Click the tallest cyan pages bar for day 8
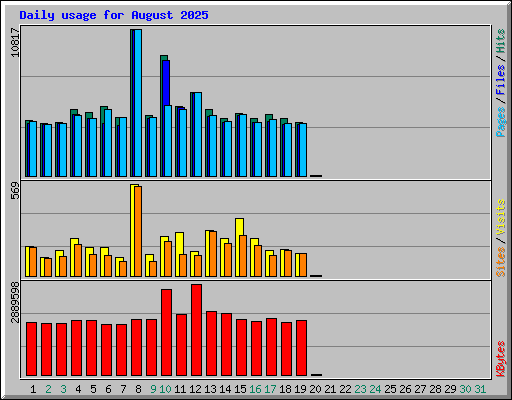This screenshot has width=512, height=400. 138,103
